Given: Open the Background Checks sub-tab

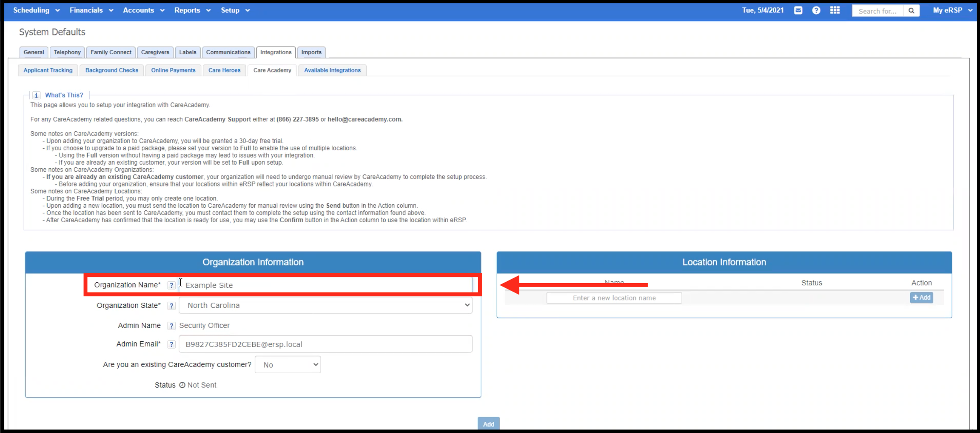Looking at the screenshot, I should pyautogui.click(x=112, y=70).
